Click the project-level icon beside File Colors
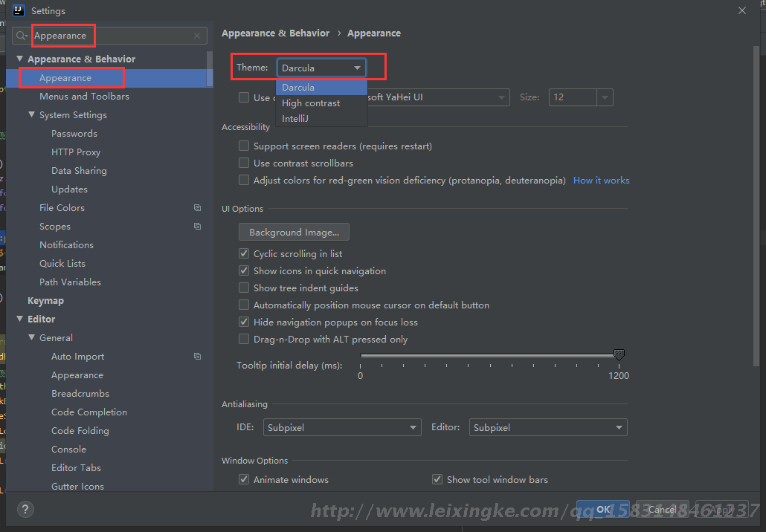This screenshot has width=766, height=532. 197,208
